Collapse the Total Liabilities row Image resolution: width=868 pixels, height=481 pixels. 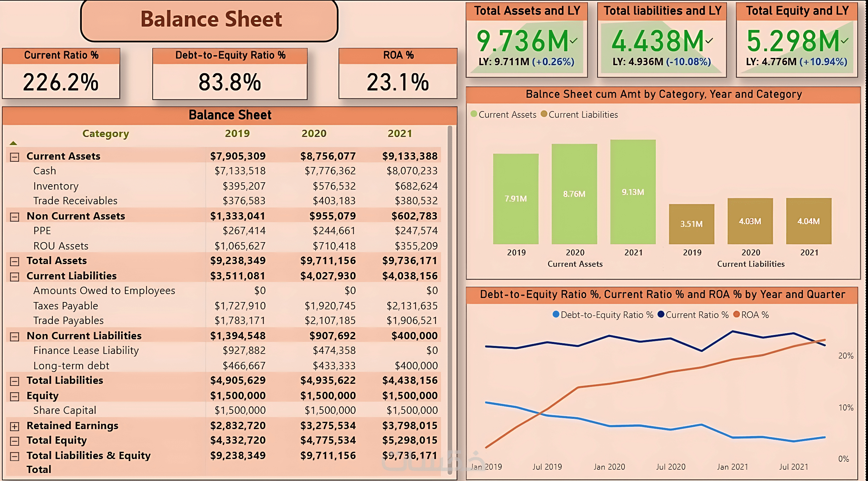point(14,381)
